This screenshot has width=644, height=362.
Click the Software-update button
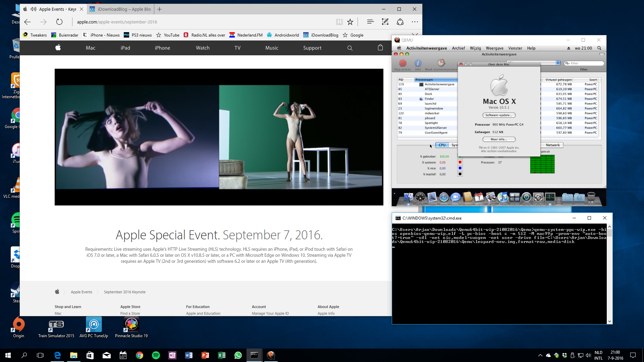(x=499, y=115)
